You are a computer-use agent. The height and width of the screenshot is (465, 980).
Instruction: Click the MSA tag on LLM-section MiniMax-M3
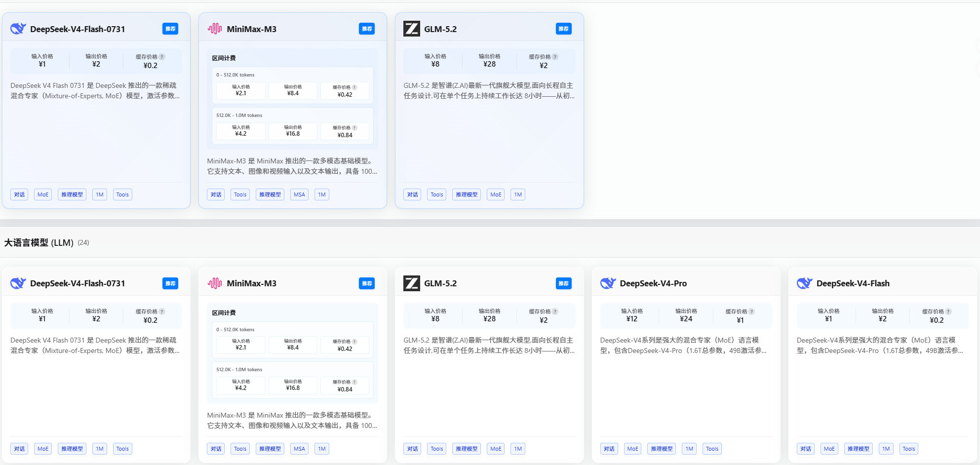pos(299,449)
